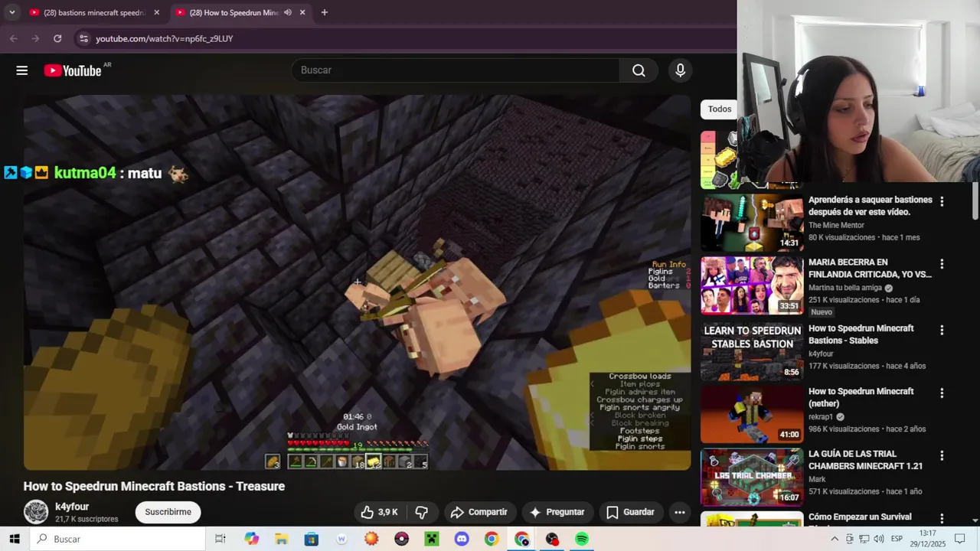Click The Mine Mentor channel name
This screenshot has height=551, width=980.
(836, 225)
